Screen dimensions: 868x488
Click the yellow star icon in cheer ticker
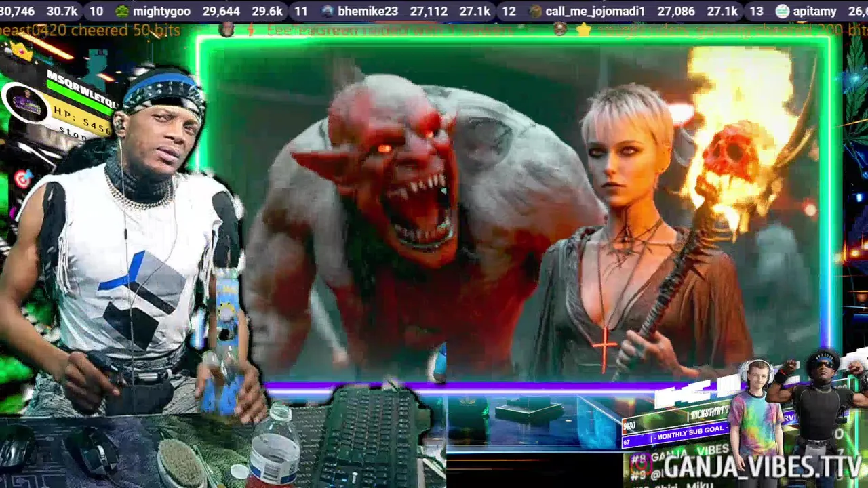click(x=583, y=29)
